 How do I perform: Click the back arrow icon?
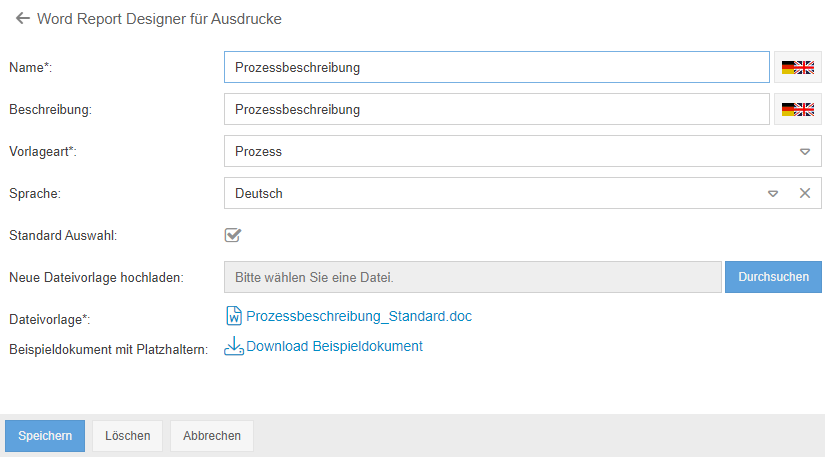coord(23,18)
